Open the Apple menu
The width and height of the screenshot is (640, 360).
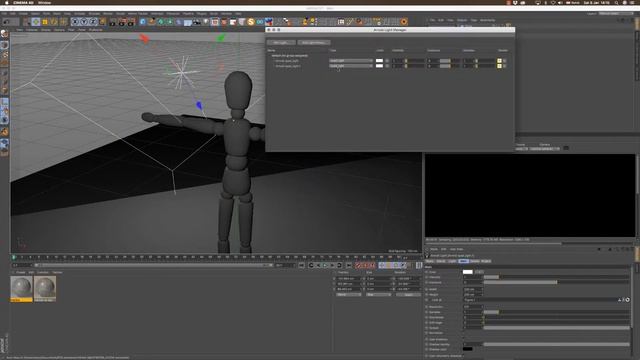point(7,2)
